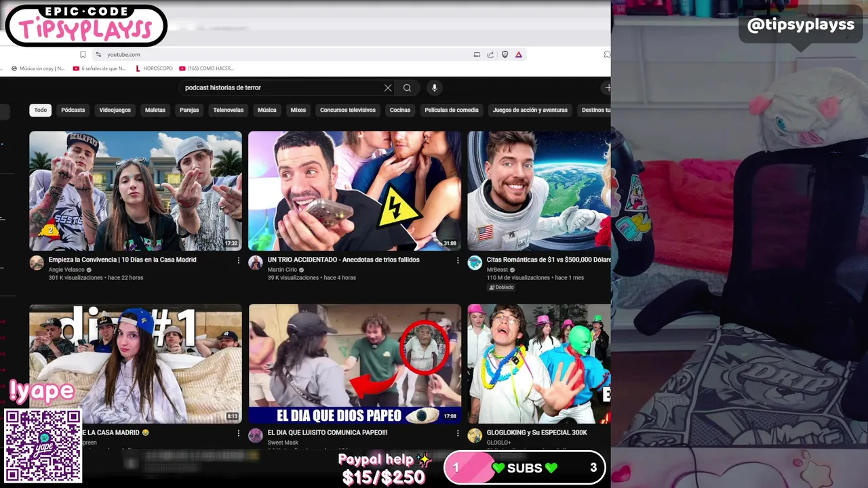Open GLOGLOKING especial 300K thumbnail
The image size is (868, 488).
[x=539, y=364]
